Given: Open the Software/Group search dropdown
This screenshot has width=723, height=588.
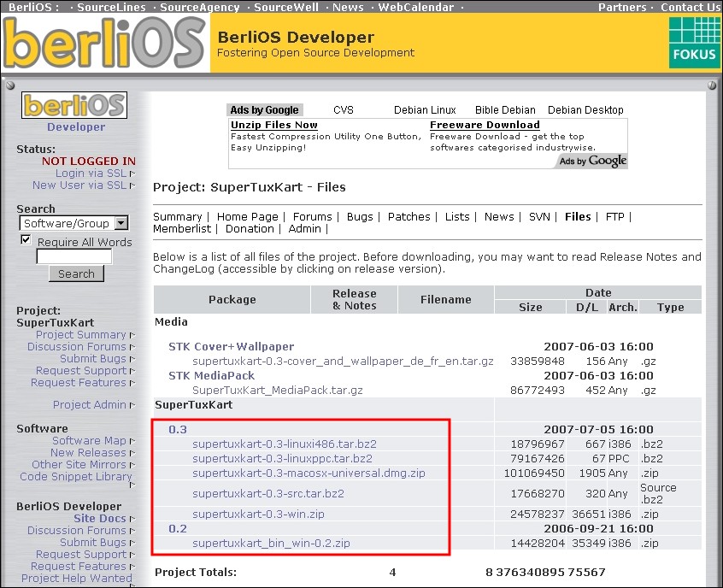Looking at the screenshot, I should 74,223.
